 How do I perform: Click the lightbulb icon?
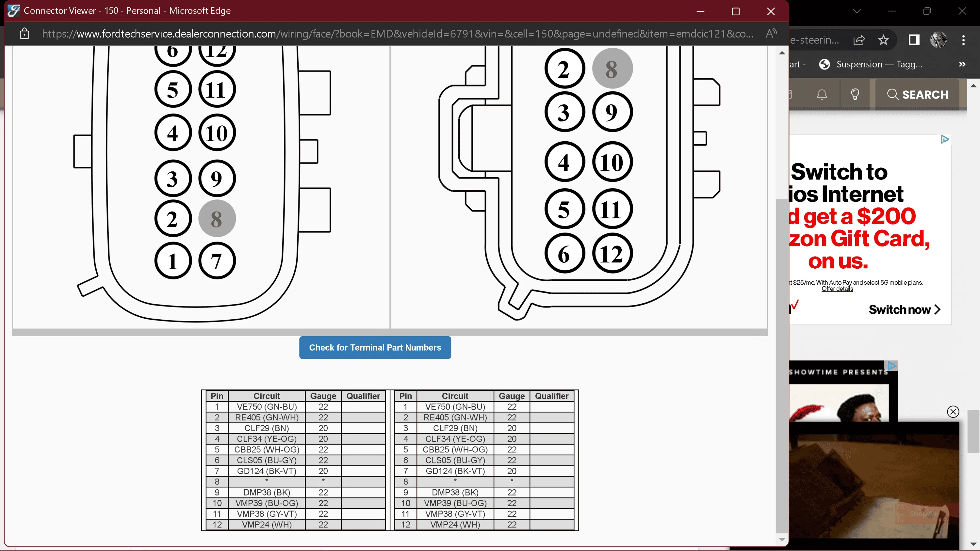pyautogui.click(x=855, y=94)
